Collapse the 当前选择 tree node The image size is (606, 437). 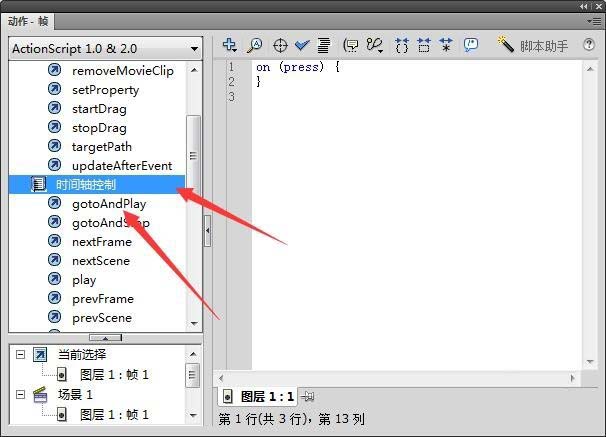[20, 354]
